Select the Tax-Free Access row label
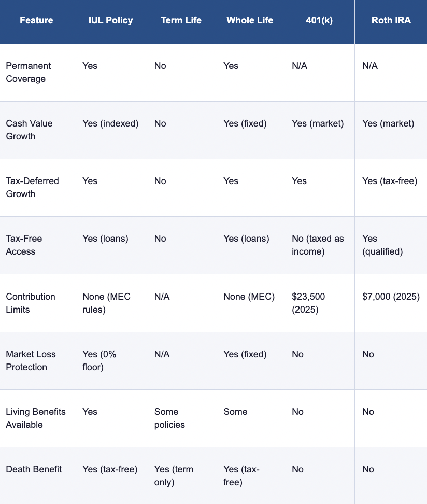This screenshot has width=427, height=504. click(24, 245)
